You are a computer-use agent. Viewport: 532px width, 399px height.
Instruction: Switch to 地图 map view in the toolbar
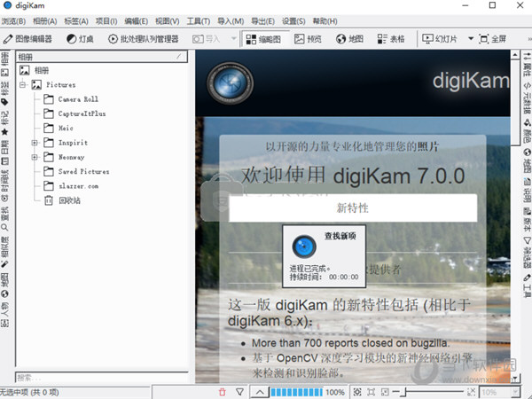tap(349, 39)
